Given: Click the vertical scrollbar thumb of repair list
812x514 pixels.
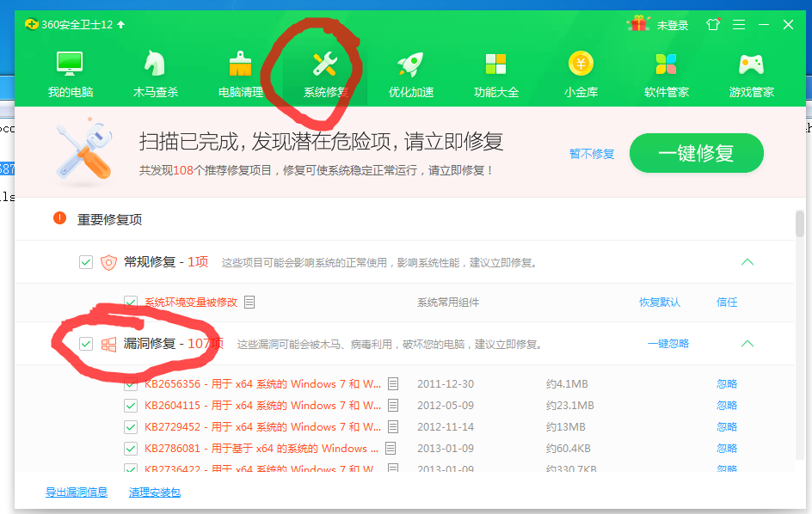Looking at the screenshot, I should point(800,223).
